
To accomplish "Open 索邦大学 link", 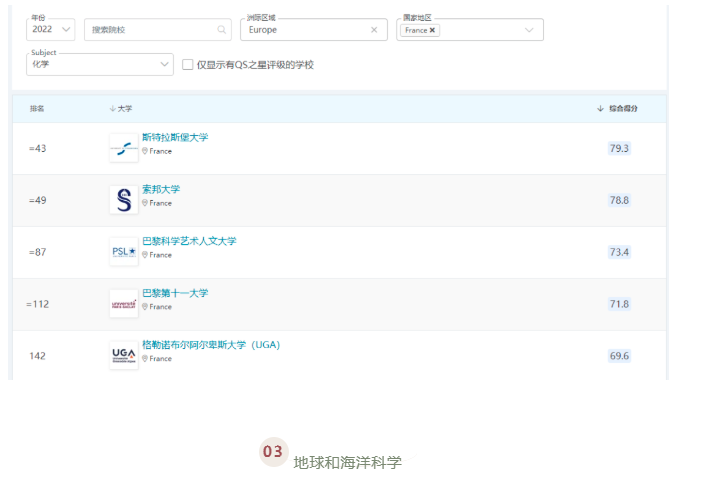I will [161, 189].
